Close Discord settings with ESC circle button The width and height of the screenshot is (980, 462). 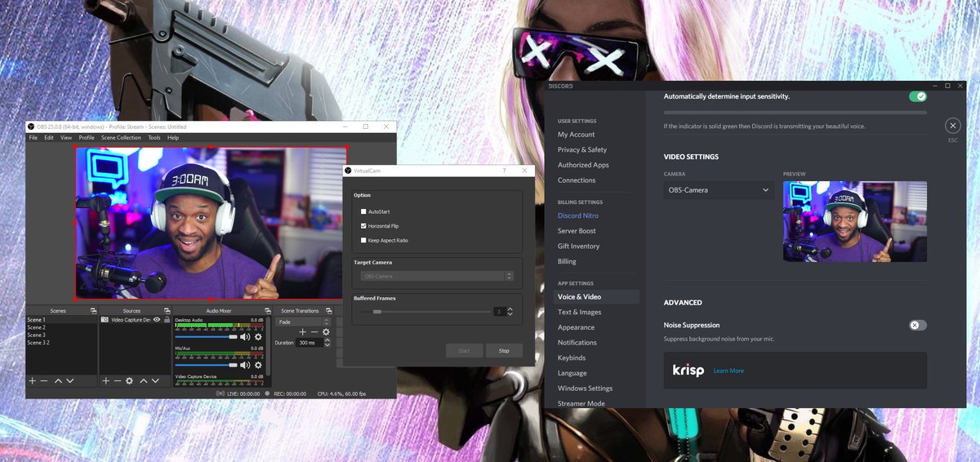(952, 126)
